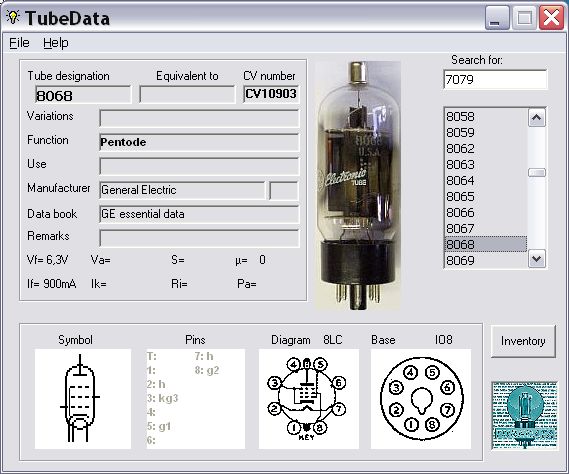Select 8062 in the tube list
Image resolution: width=569 pixels, height=474 pixels.
[x=486, y=149]
